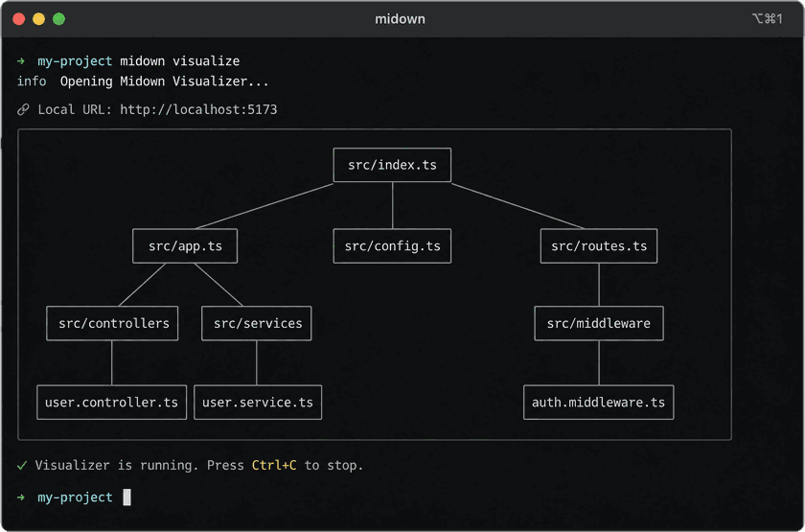Click the bottom prompt arrow before my-project
Viewport: 805px width, 532px height.
tap(21, 497)
